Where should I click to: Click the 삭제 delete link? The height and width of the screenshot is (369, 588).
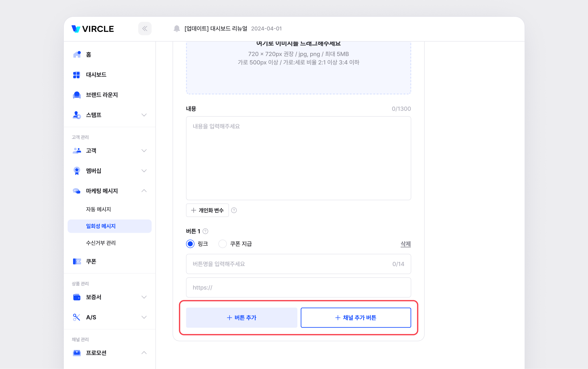(x=405, y=244)
